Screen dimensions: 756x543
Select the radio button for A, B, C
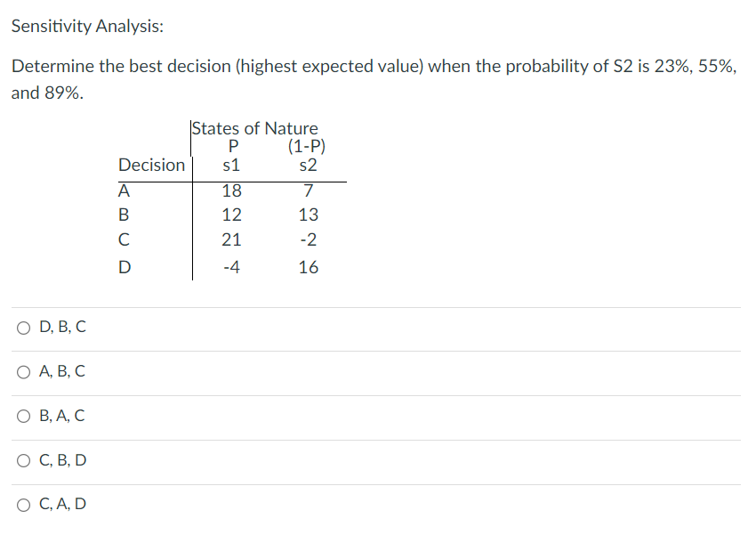coord(22,371)
